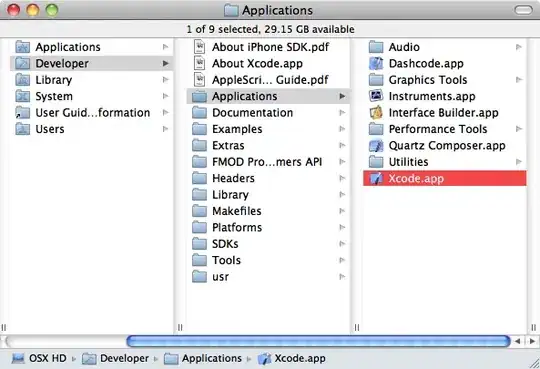Expand the Documentation folder arrow
This screenshot has width=540, height=369.
[x=342, y=113]
